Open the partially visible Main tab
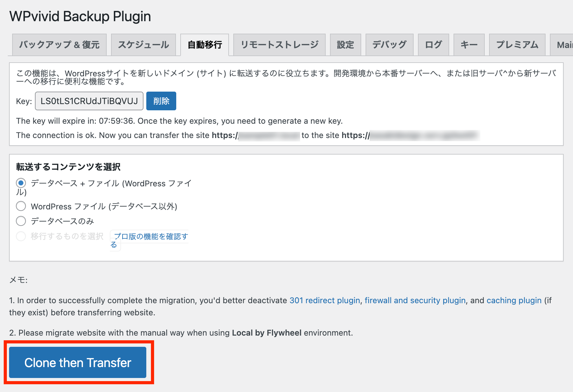 [x=562, y=45]
